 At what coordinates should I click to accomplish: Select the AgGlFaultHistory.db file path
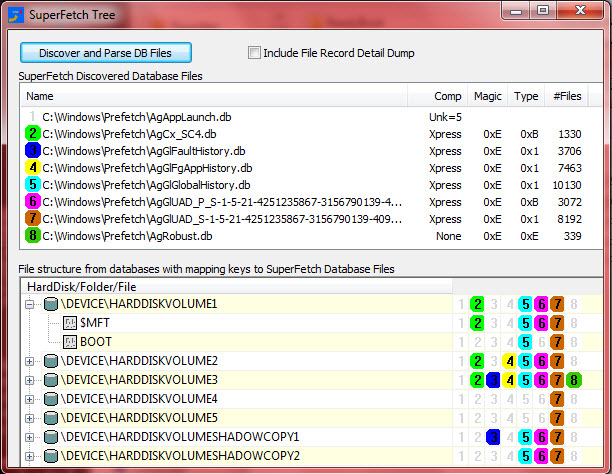[144, 151]
